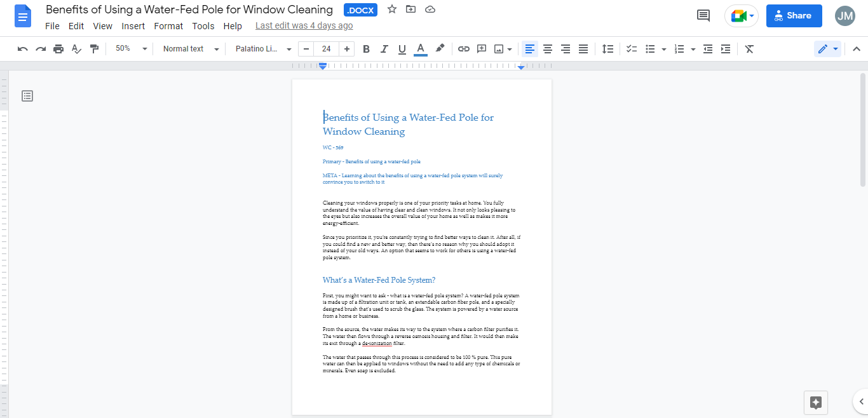The image size is (868, 418).
Task: Move document to a folder icon
Action: click(411, 10)
